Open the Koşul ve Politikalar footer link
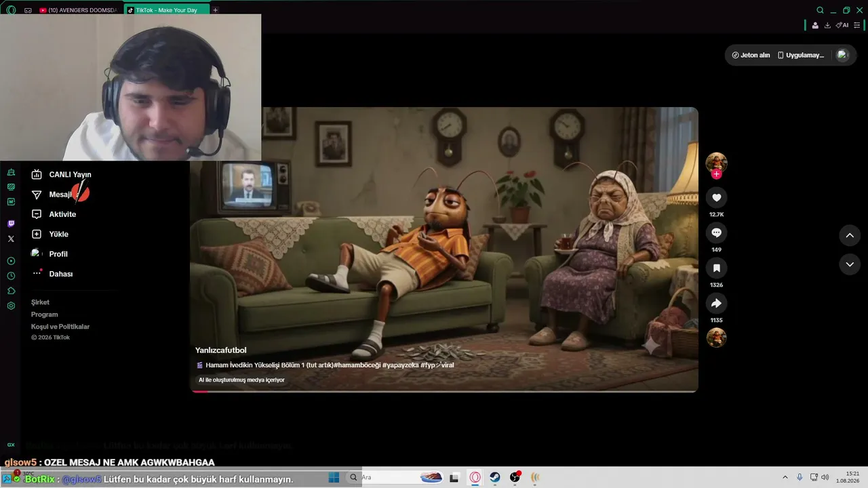This screenshot has height=488, width=868. click(60, 327)
